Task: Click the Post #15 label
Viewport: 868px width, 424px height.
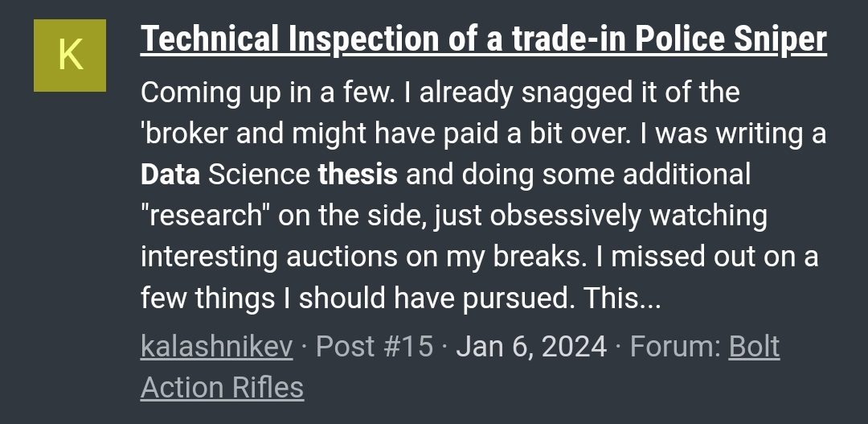Action: pos(375,347)
